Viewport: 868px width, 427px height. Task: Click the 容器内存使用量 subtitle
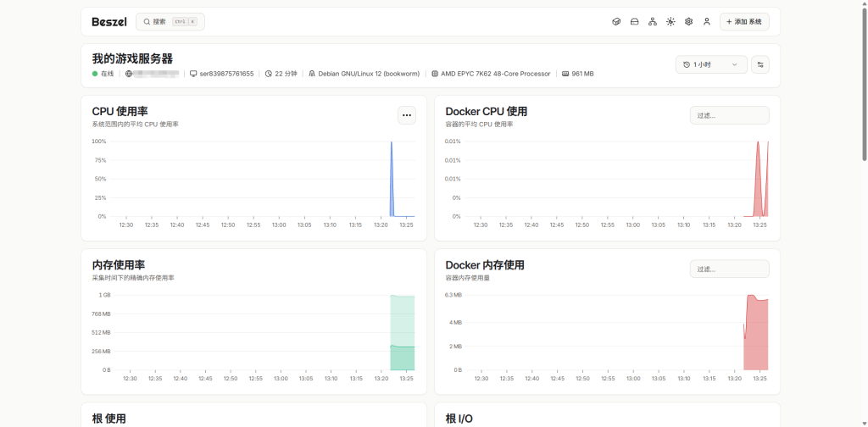tap(468, 278)
